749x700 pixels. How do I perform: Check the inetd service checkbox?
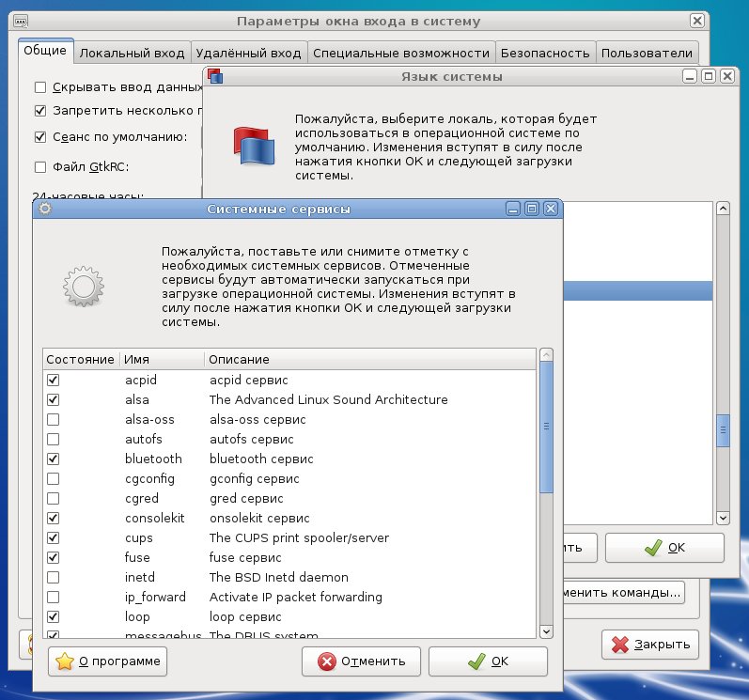[x=53, y=577]
